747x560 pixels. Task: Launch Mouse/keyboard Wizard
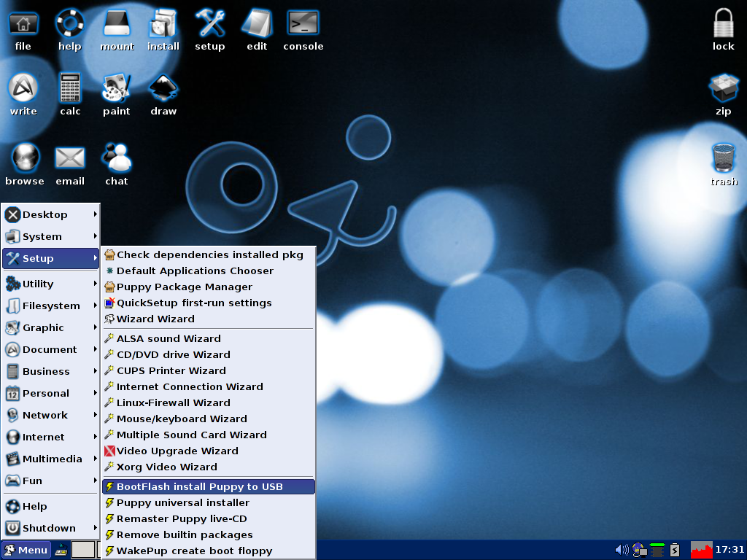(208, 419)
